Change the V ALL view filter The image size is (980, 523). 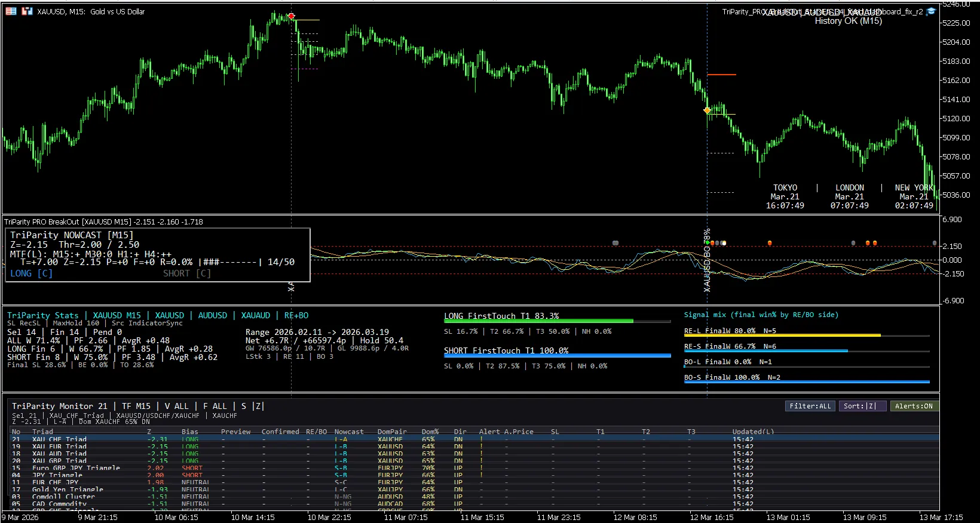click(176, 406)
